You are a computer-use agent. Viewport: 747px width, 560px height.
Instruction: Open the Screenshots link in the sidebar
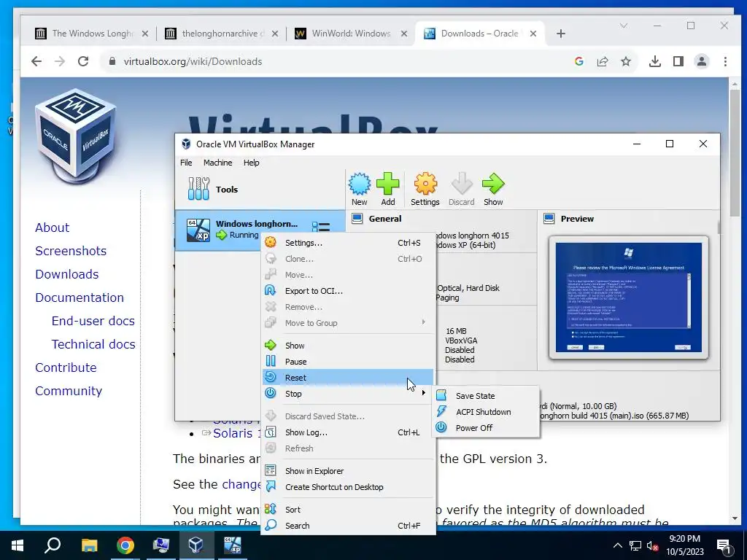pos(71,251)
